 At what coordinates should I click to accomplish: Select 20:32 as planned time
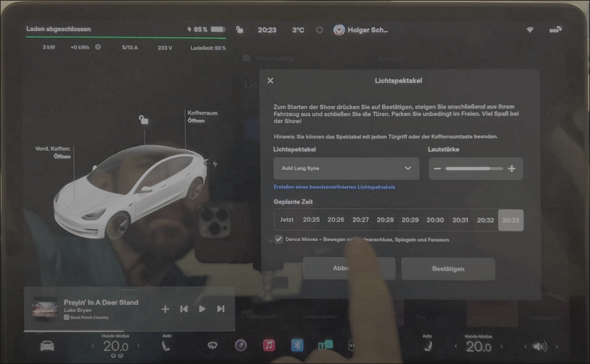485,220
